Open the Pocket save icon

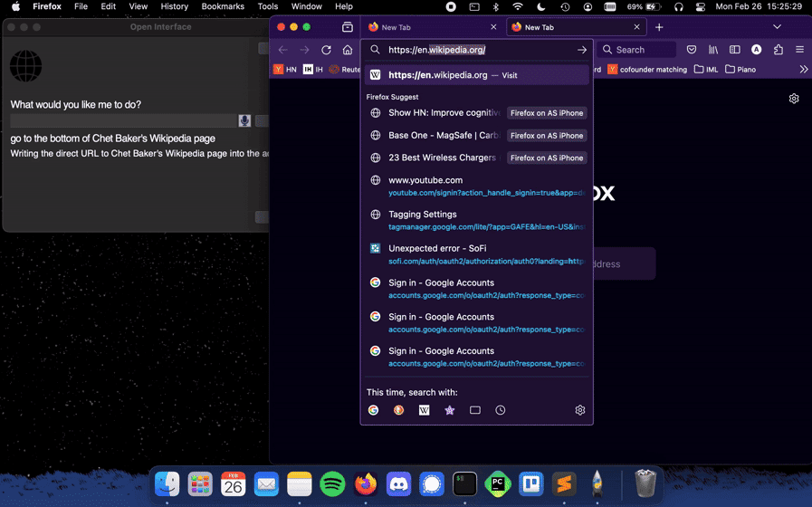click(x=692, y=50)
